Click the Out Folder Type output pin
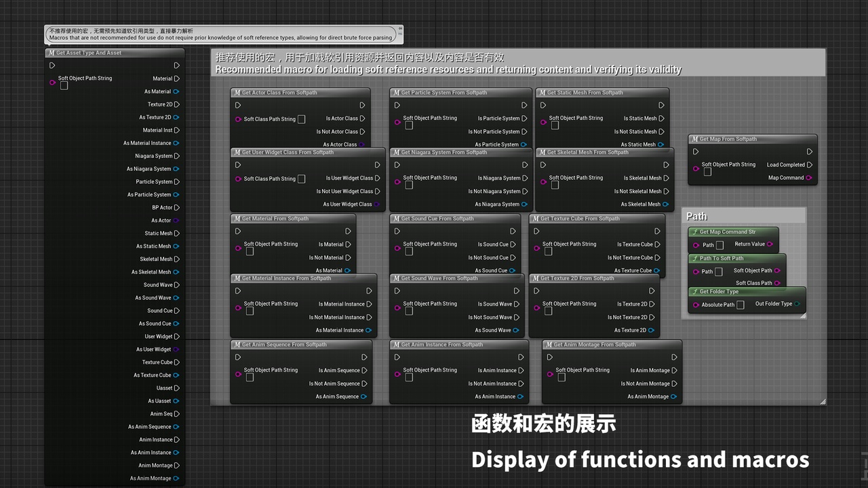Viewport: 868px width, 488px height. [x=797, y=304]
